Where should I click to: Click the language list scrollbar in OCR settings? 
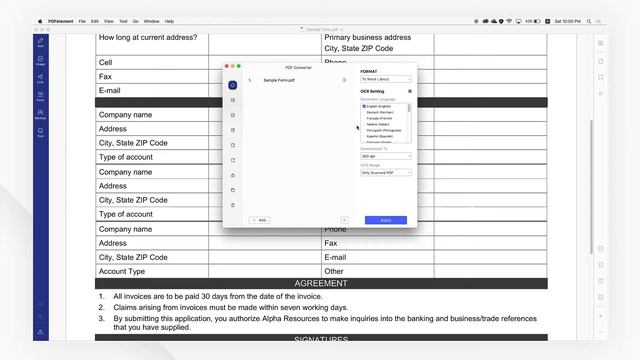pos(409,108)
